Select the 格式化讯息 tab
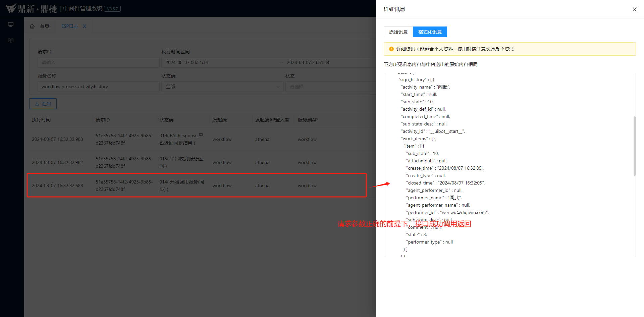This screenshot has height=317, width=644. click(x=430, y=32)
